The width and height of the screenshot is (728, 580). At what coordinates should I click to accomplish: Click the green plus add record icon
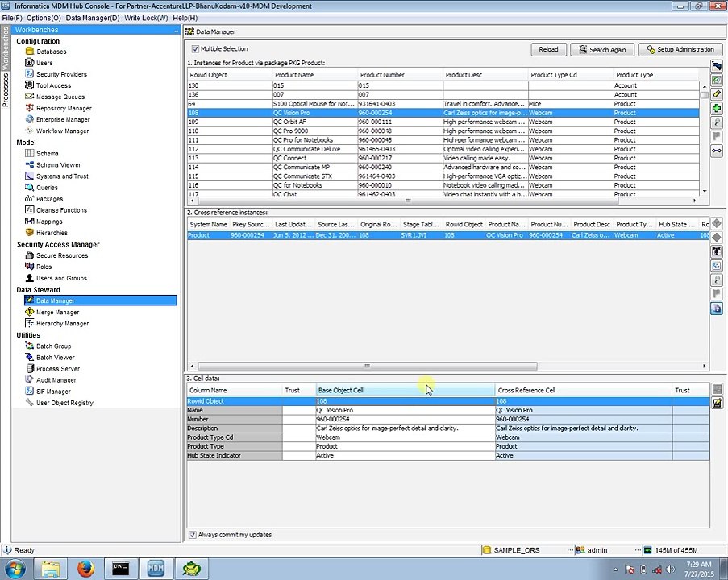point(717,109)
